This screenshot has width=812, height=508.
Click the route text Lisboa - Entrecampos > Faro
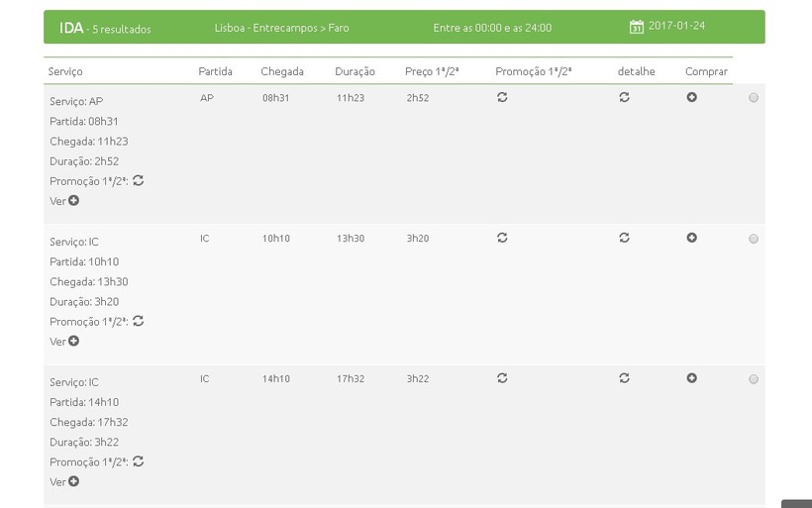281,28
